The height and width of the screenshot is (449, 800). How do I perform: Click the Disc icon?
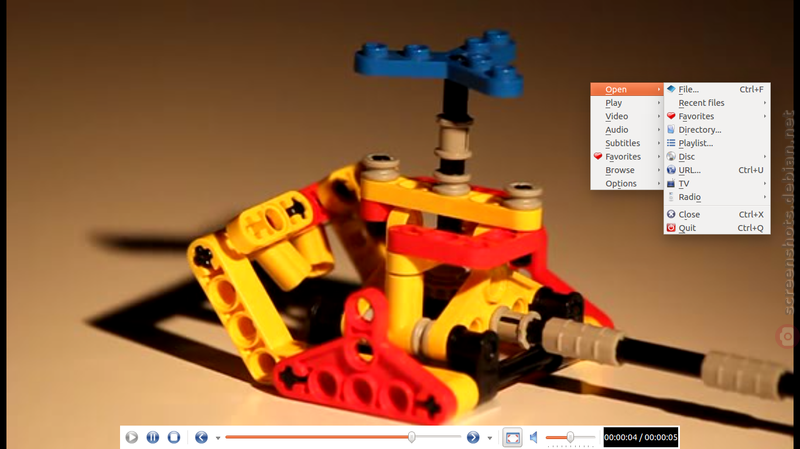click(671, 157)
